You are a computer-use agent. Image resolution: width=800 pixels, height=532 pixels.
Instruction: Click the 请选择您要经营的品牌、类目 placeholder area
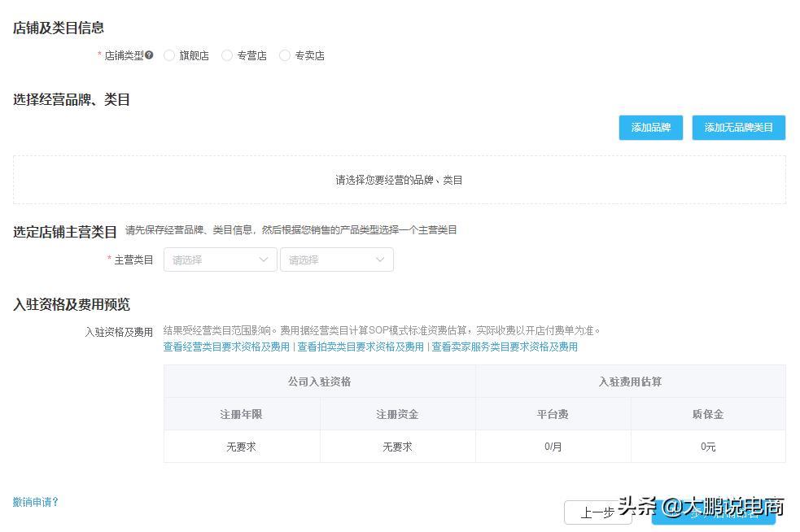[x=399, y=180]
